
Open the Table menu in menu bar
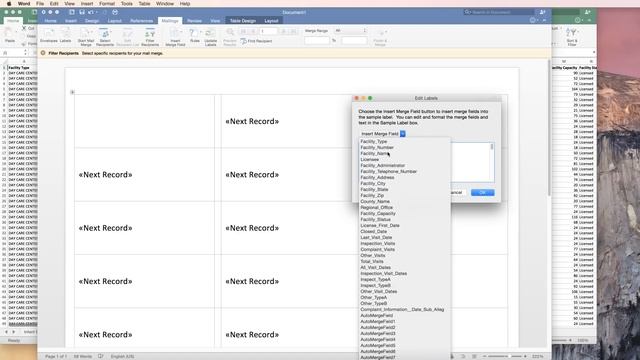point(144,3)
